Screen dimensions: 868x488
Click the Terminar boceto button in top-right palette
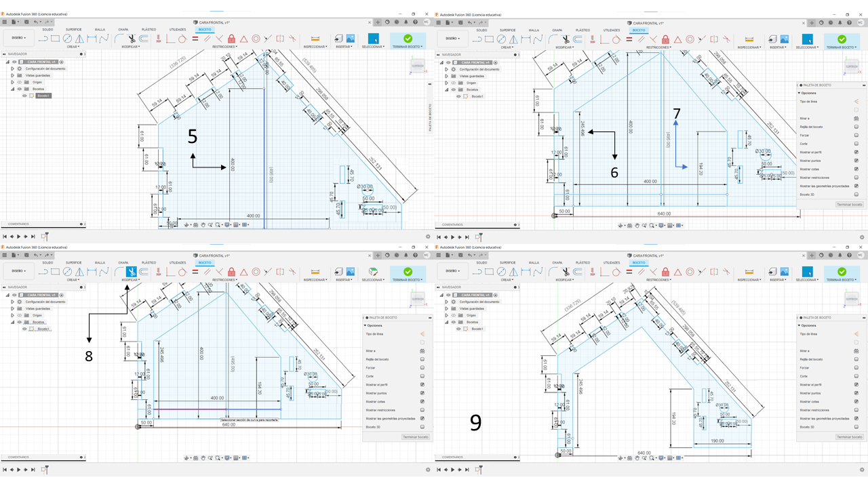coord(850,204)
